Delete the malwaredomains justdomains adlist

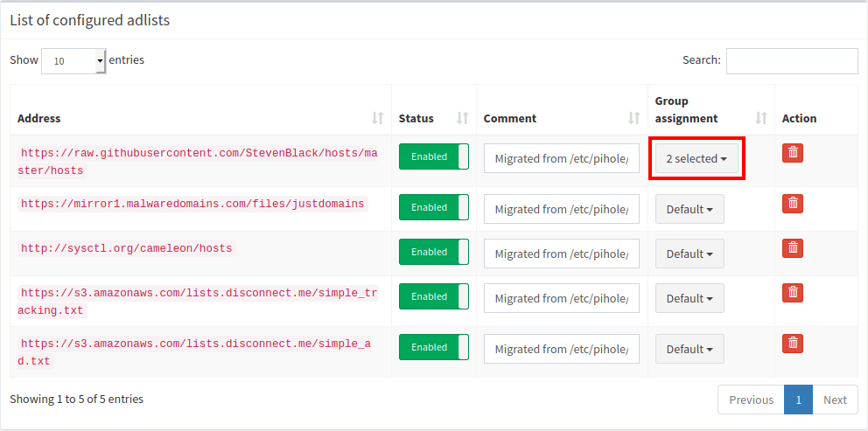792,204
